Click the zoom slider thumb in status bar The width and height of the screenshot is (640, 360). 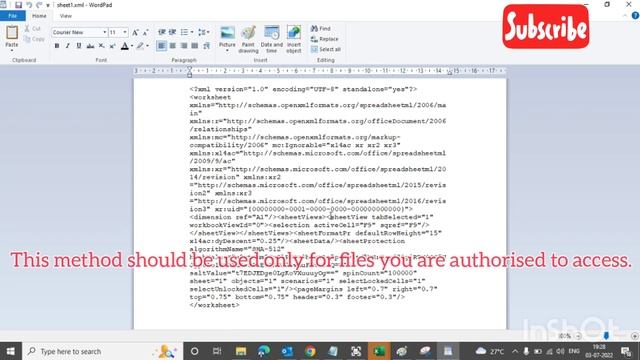[606, 336]
